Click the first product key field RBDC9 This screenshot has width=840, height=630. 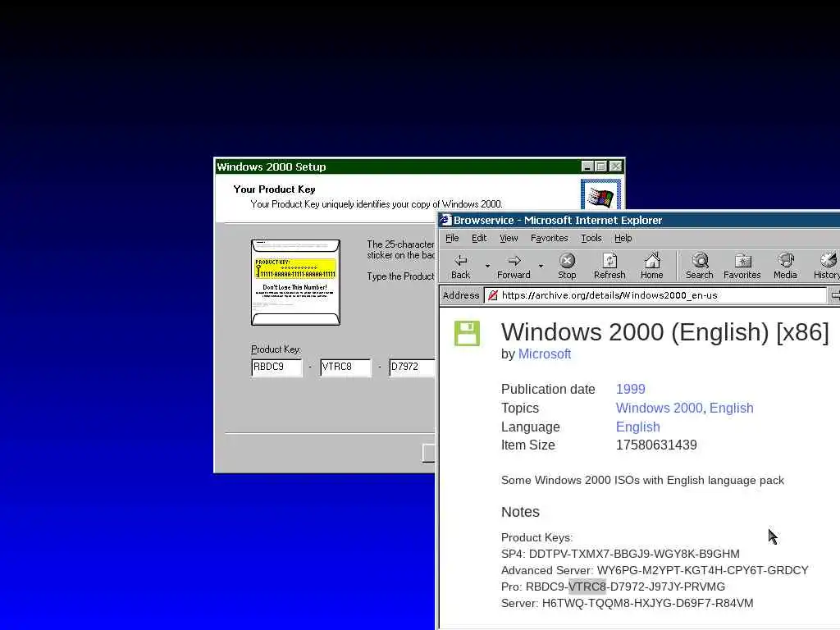(276, 367)
